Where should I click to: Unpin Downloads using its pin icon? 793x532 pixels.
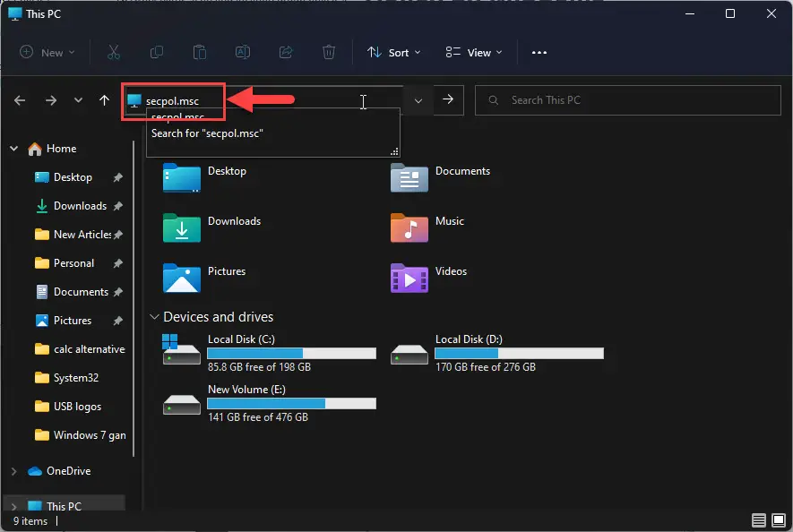tap(118, 206)
